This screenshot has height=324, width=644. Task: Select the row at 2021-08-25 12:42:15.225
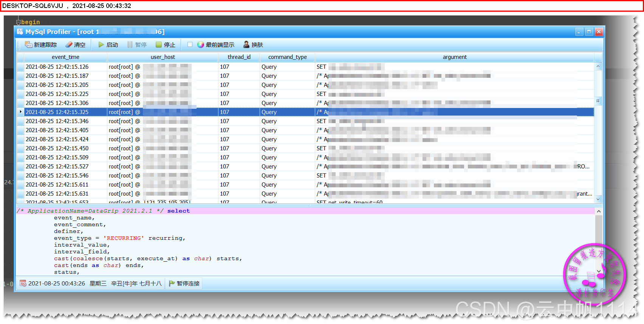(305, 94)
